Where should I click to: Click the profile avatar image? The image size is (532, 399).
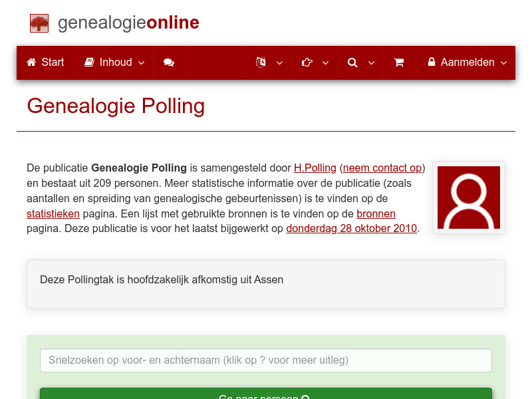tap(468, 198)
